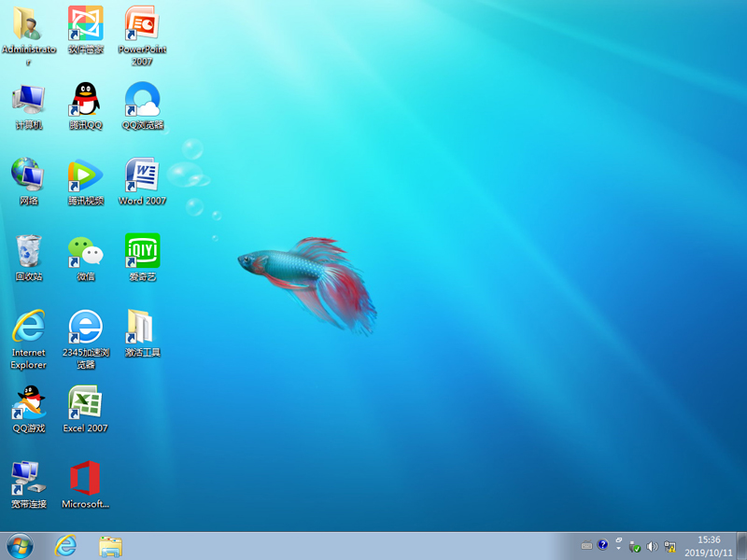
Task: Click the Word 2007 desktop icon
Action: (142, 175)
